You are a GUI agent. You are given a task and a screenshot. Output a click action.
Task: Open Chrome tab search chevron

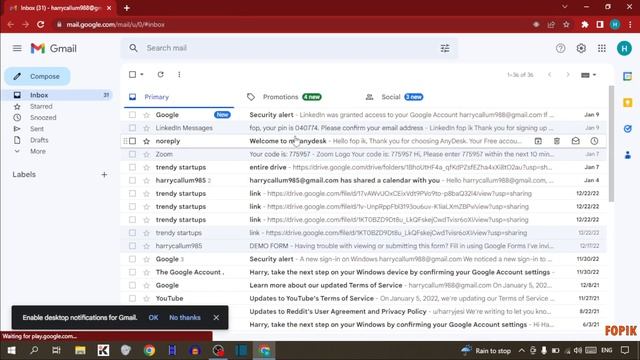(x=564, y=7)
